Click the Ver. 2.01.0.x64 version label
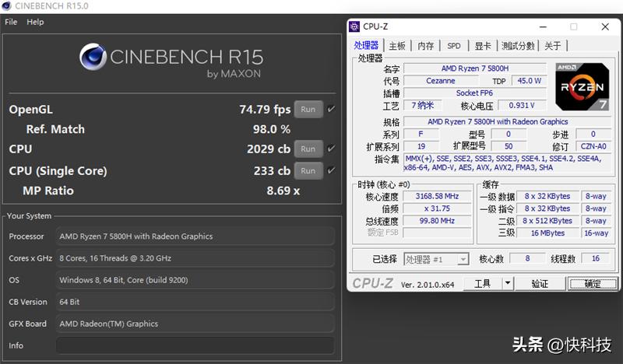623x364 pixels. (x=428, y=285)
